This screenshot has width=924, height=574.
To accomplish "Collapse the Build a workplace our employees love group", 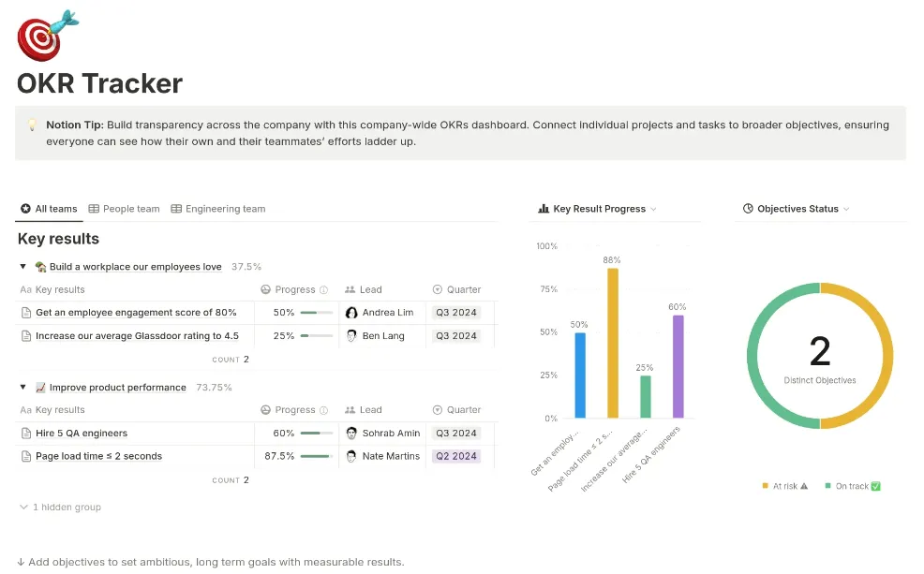I will [x=23, y=267].
